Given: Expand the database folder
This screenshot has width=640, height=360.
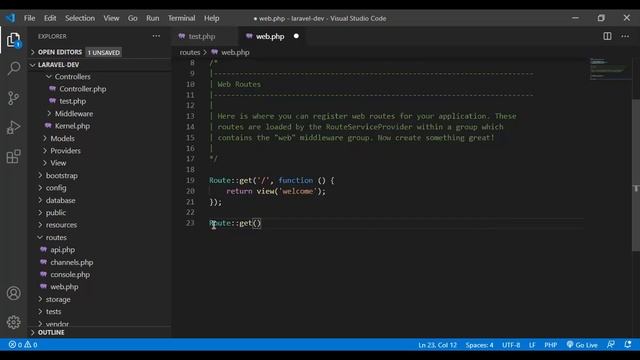Looking at the screenshot, I should tap(60, 200).
